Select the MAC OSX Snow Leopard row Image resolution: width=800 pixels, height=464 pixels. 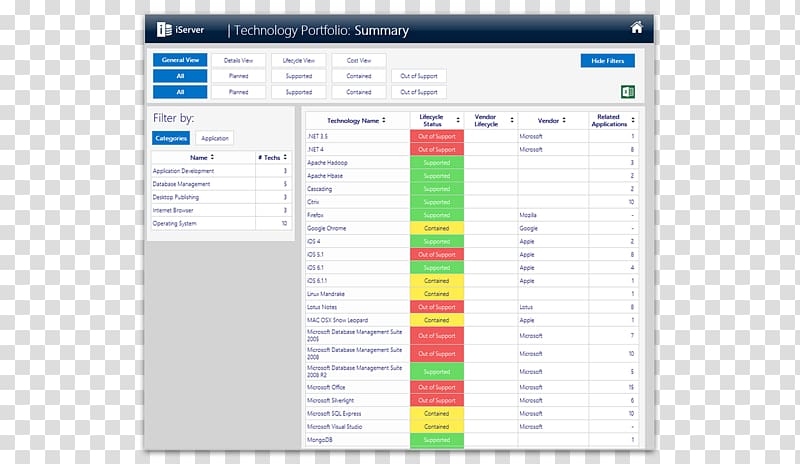click(471, 320)
